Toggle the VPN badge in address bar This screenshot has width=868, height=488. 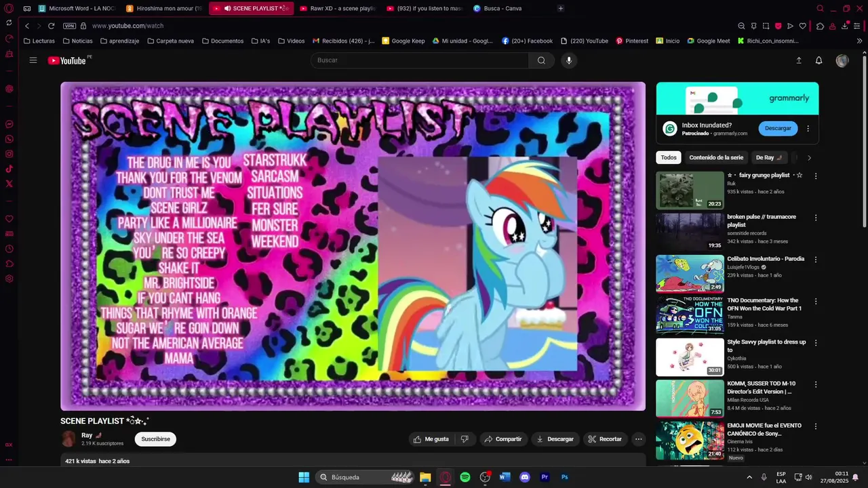[69, 26]
